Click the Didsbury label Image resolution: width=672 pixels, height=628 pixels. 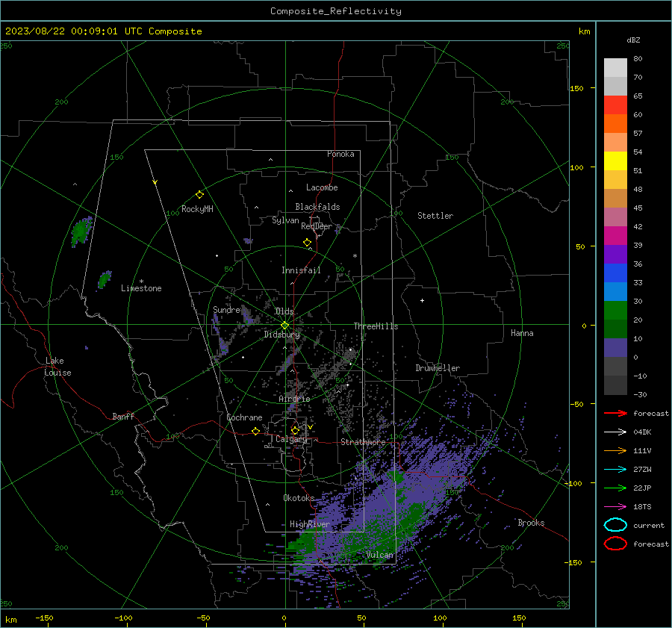pos(281,335)
